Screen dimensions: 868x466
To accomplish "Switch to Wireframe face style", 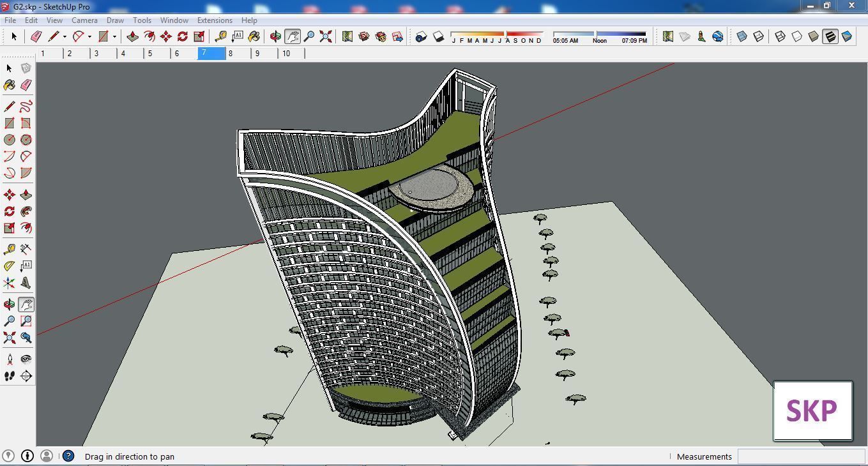I will click(780, 36).
